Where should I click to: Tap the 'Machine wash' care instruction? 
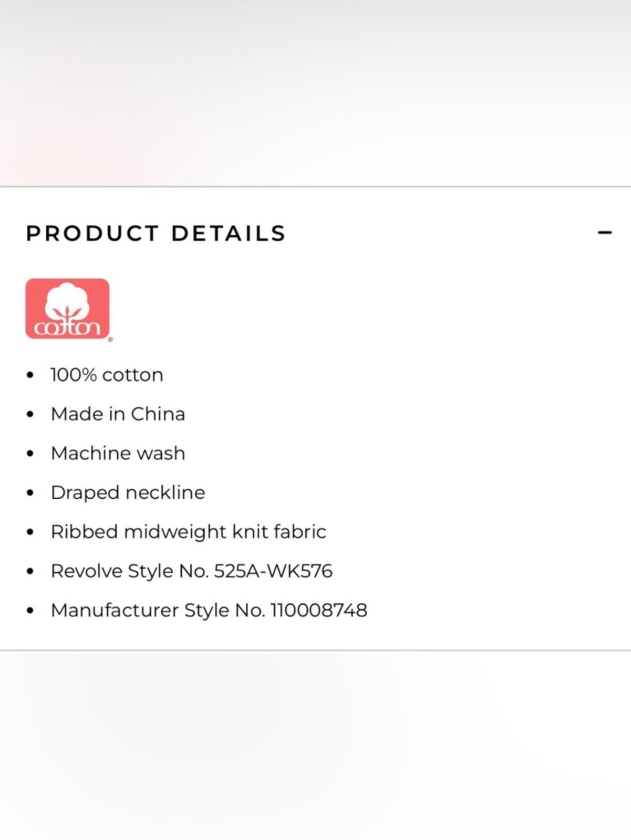point(118,453)
